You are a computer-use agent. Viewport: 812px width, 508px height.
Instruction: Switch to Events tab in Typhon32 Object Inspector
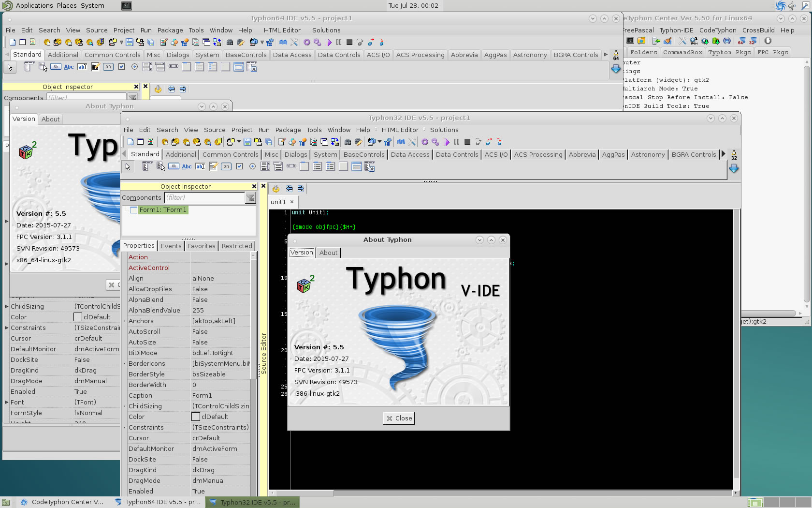[x=171, y=246]
